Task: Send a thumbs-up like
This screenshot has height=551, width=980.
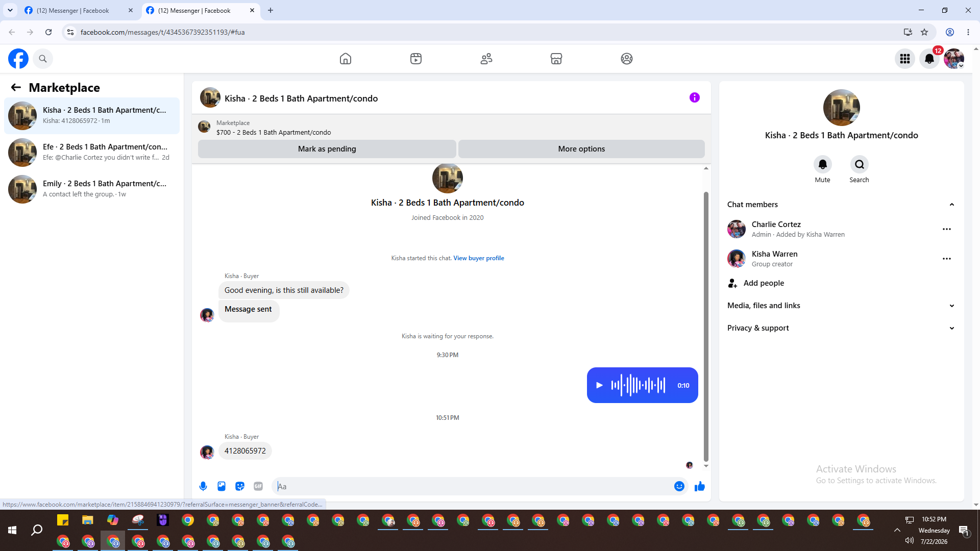Action: [700, 486]
